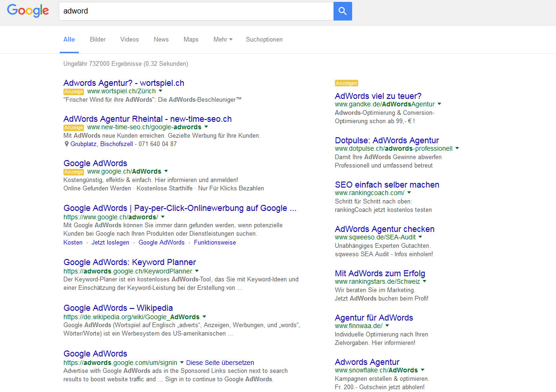Expand the arrow beside www.finnwaa.de/

click(387, 326)
